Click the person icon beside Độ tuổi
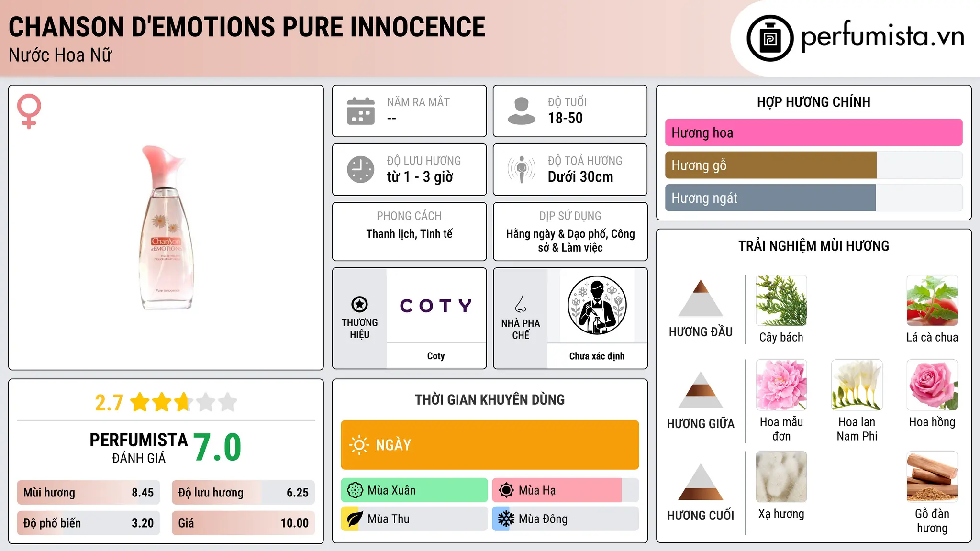This screenshot has width=980, height=551. coord(521,111)
